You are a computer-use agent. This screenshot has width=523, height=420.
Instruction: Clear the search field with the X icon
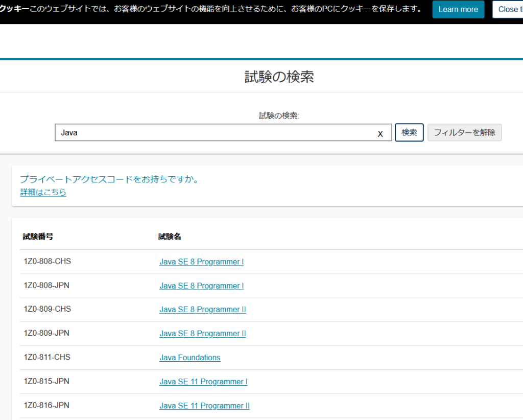(380, 134)
